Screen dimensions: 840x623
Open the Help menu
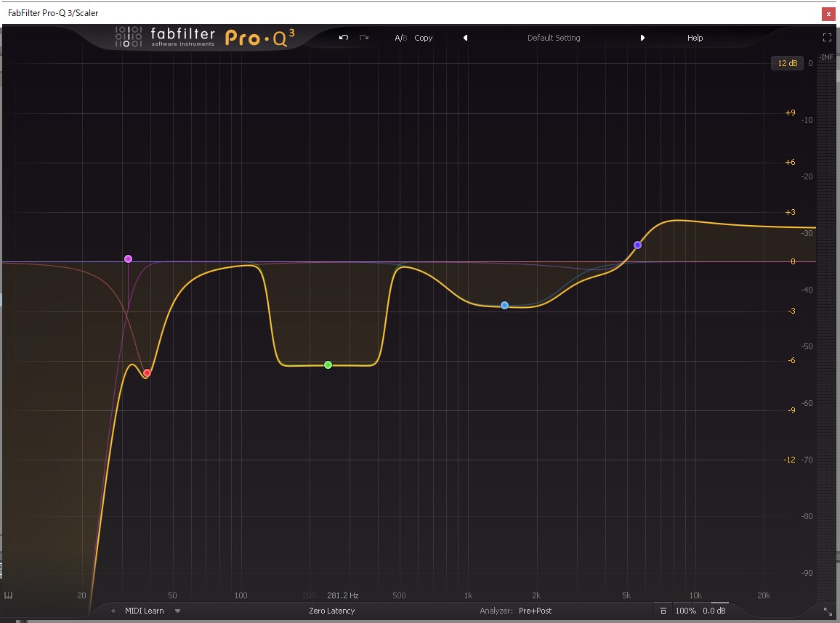(695, 38)
